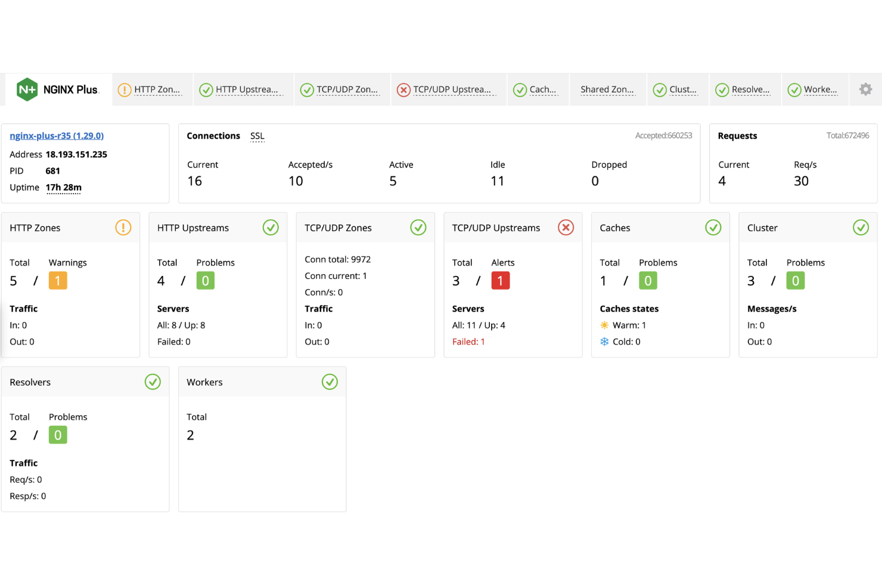882x588 pixels.
Task: Click the status check icon in the Cluster card
Action: click(x=861, y=228)
